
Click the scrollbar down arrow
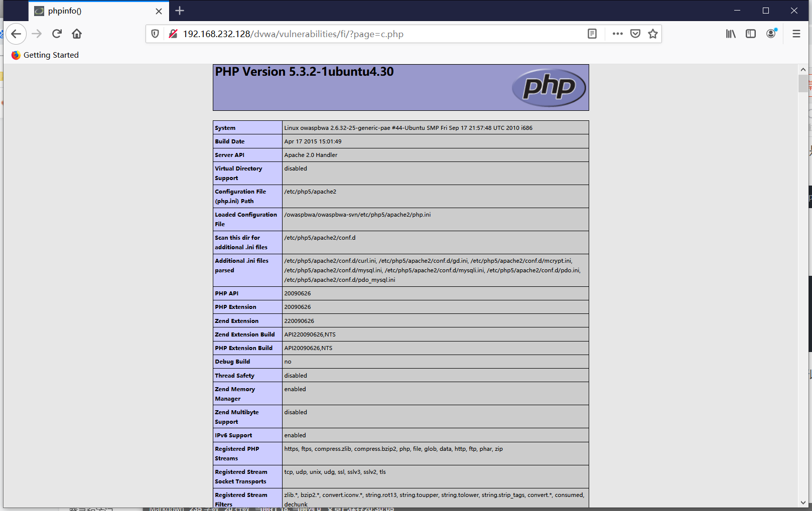click(803, 502)
